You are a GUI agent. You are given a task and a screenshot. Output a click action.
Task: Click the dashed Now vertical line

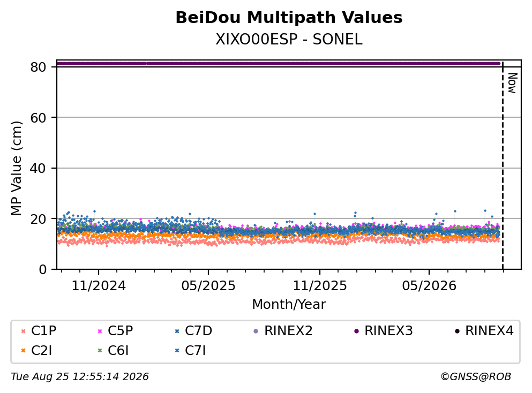click(x=503, y=164)
